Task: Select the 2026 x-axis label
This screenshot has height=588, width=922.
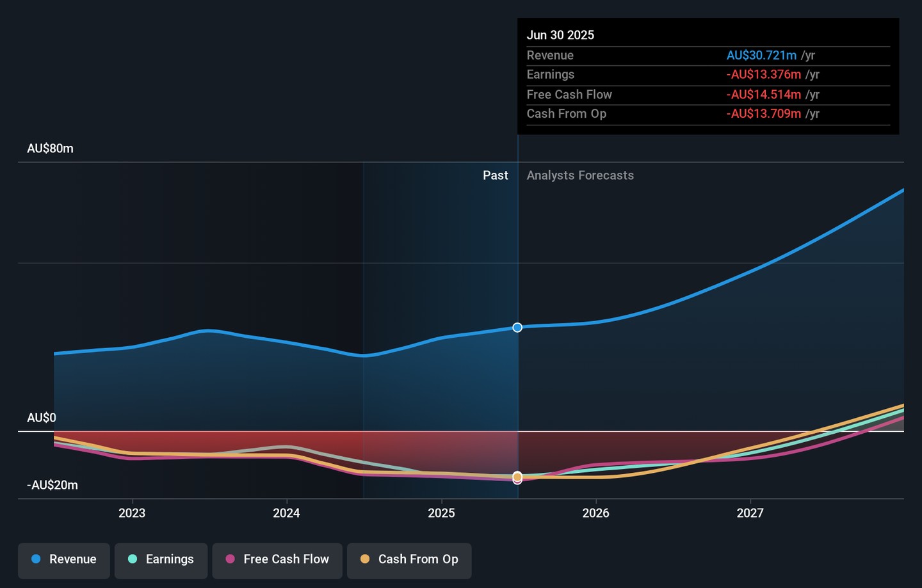Action: [x=595, y=513]
